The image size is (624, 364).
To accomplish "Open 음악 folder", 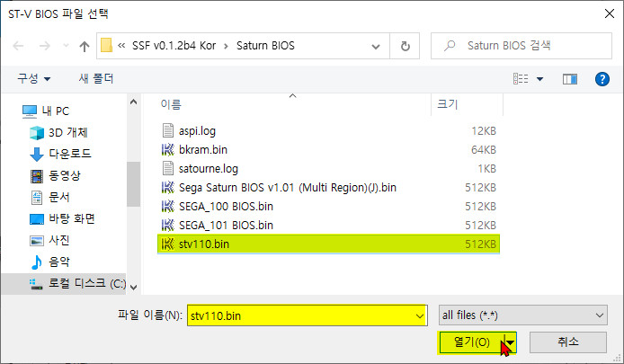I will pos(49,262).
